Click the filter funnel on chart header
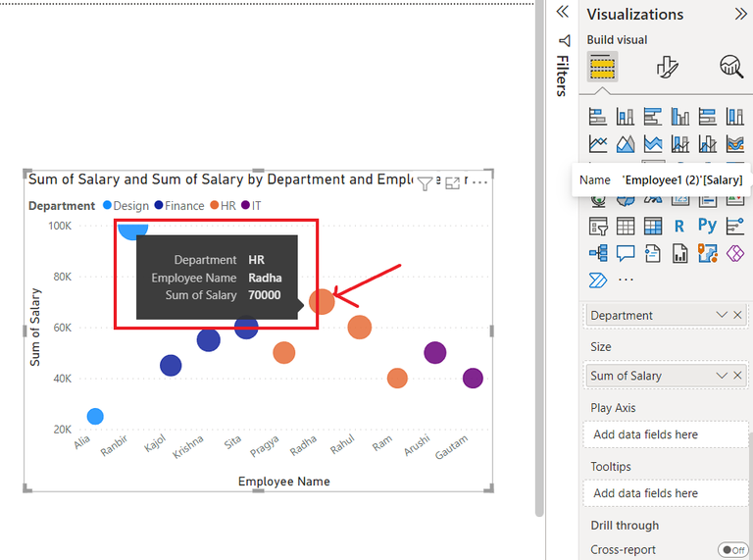This screenshot has width=753, height=560. point(425,183)
